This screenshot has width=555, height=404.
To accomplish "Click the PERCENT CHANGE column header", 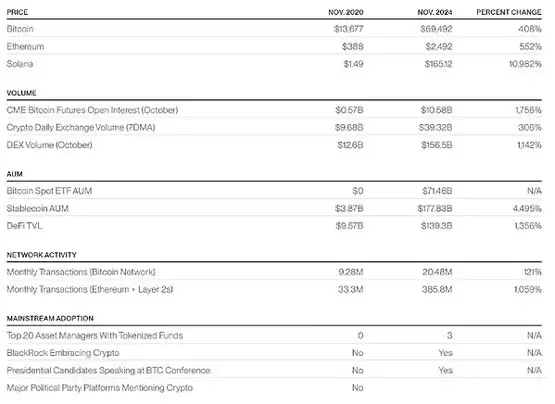I will [509, 12].
